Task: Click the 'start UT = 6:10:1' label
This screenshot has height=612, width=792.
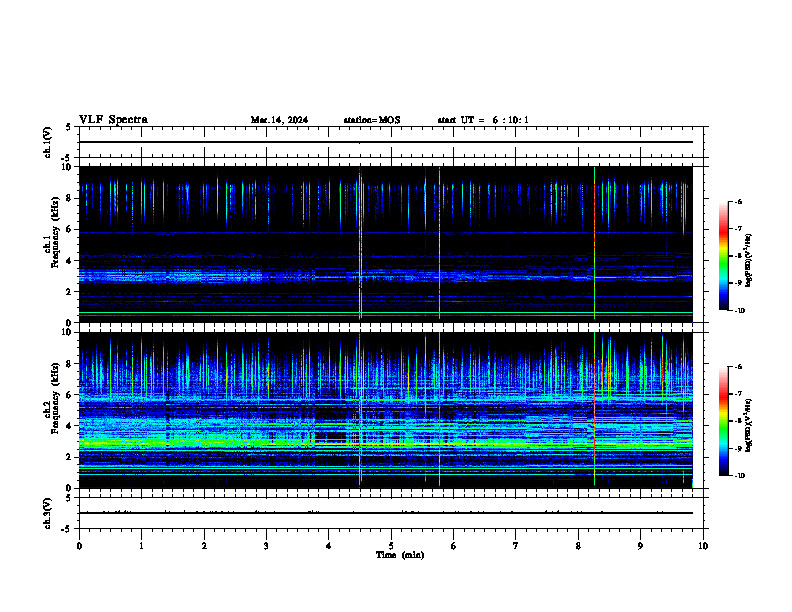Action: [x=483, y=120]
